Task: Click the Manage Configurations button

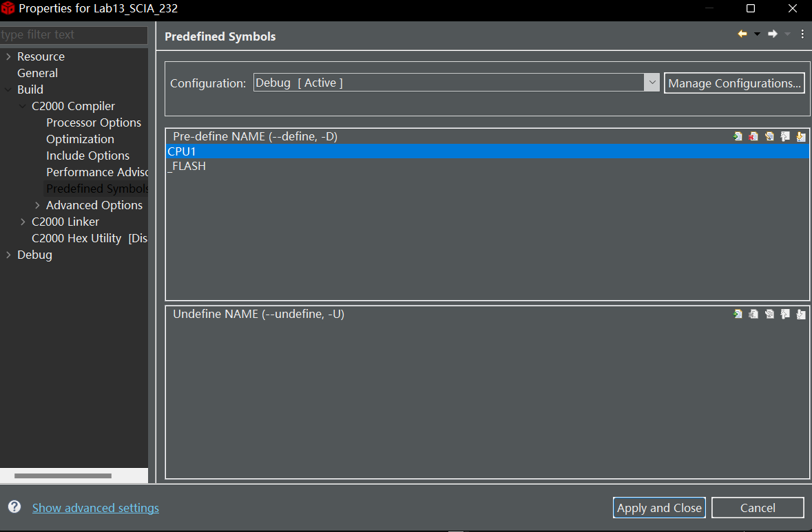Action: pos(734,83)
